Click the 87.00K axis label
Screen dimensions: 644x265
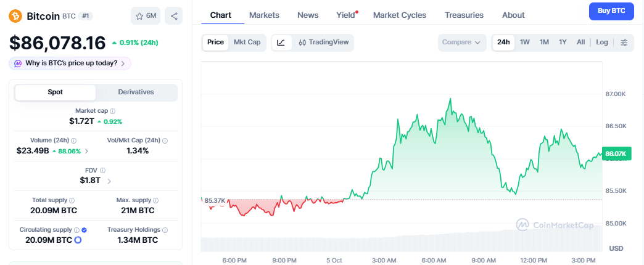(615, 94)
